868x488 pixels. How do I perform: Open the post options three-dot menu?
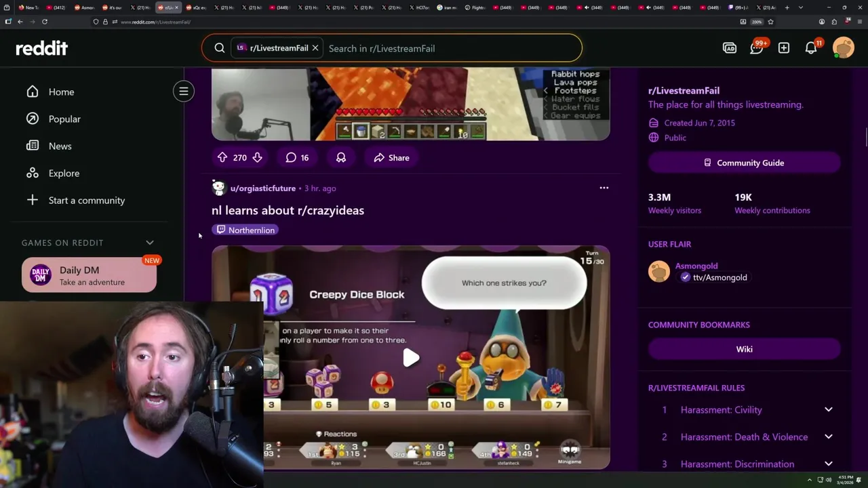click(x=604, y=188)
